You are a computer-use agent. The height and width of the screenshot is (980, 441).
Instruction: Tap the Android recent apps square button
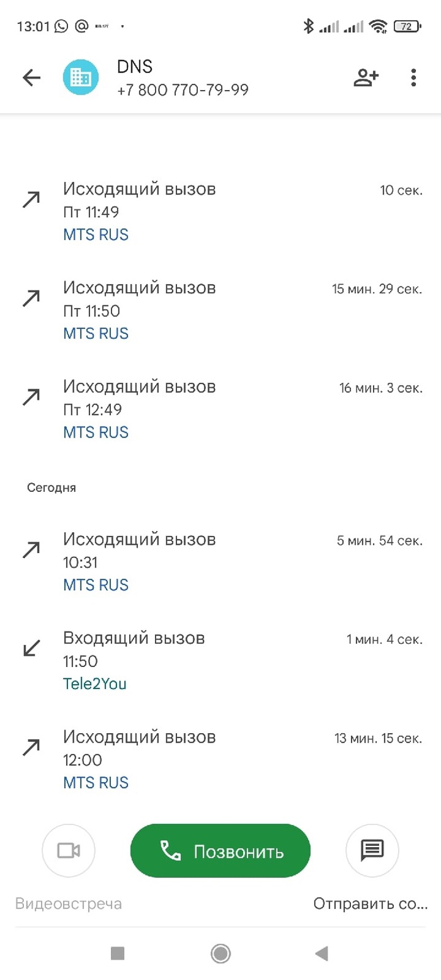point(117,954)
